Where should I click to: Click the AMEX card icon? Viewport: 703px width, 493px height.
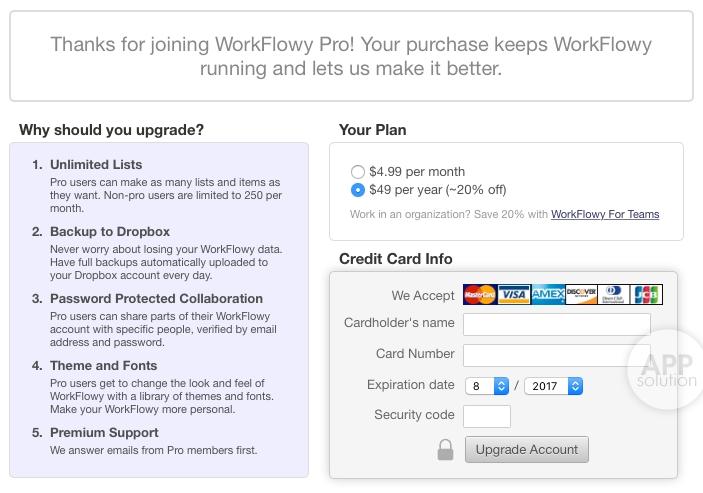tap(548, 295)
